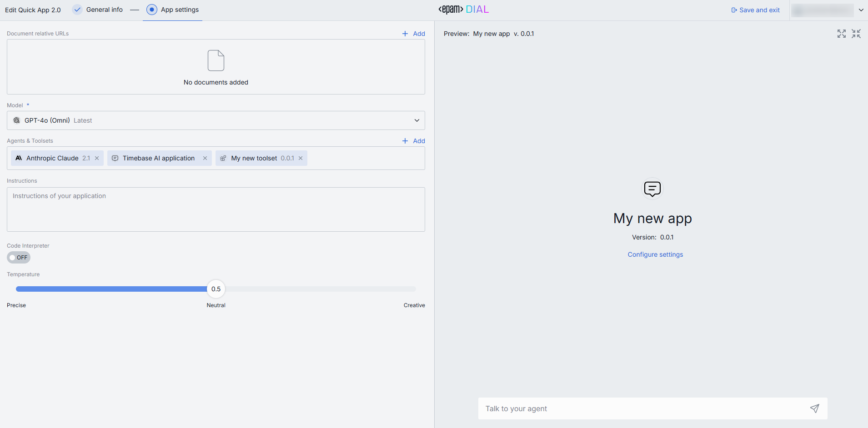Add an agent or toolset
This screenshot has width=868, height=428.
414,141
